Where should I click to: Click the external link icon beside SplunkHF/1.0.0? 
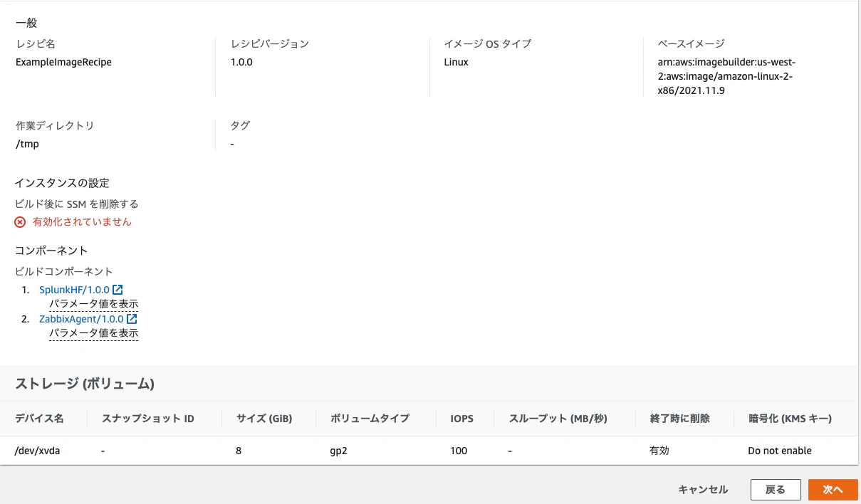click(x=118, y=290)
